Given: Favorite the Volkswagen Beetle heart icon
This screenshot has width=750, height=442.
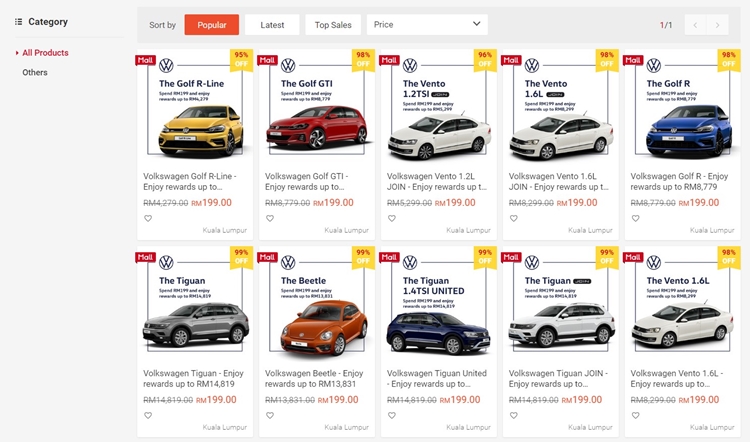Looking at the screenshot, I should [270, 415].
